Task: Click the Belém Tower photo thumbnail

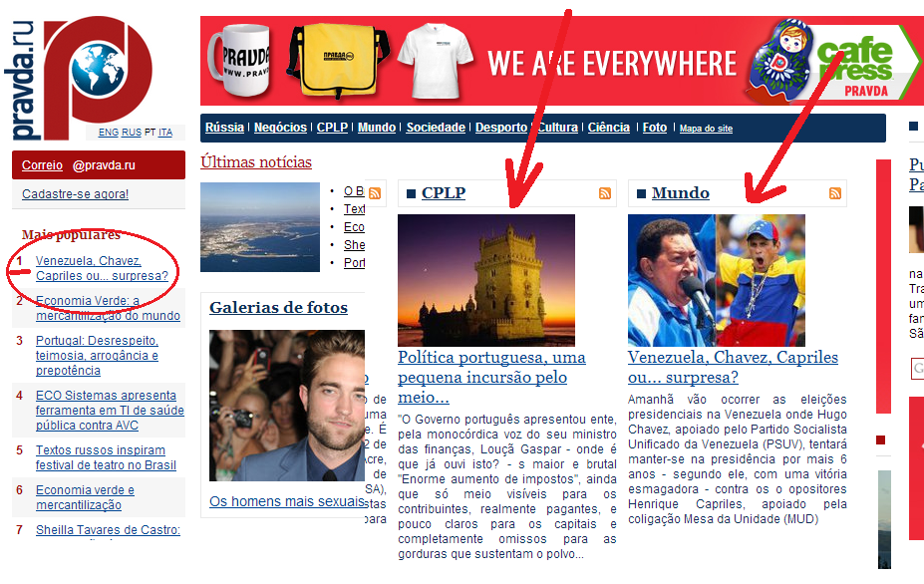Action: [x=486, y=280]
